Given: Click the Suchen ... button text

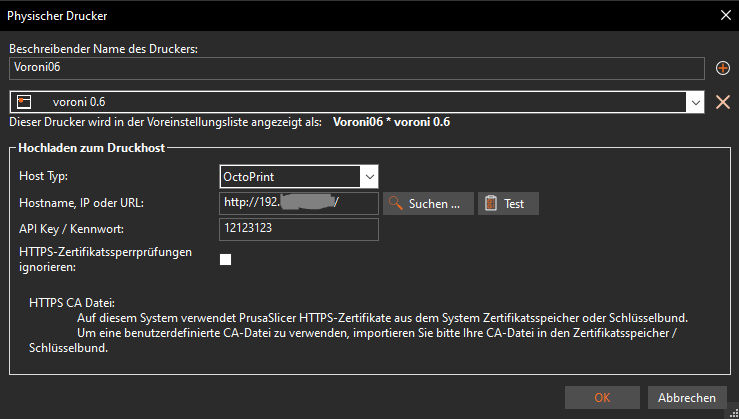Looking at the screenshot, I should point(434,204).
